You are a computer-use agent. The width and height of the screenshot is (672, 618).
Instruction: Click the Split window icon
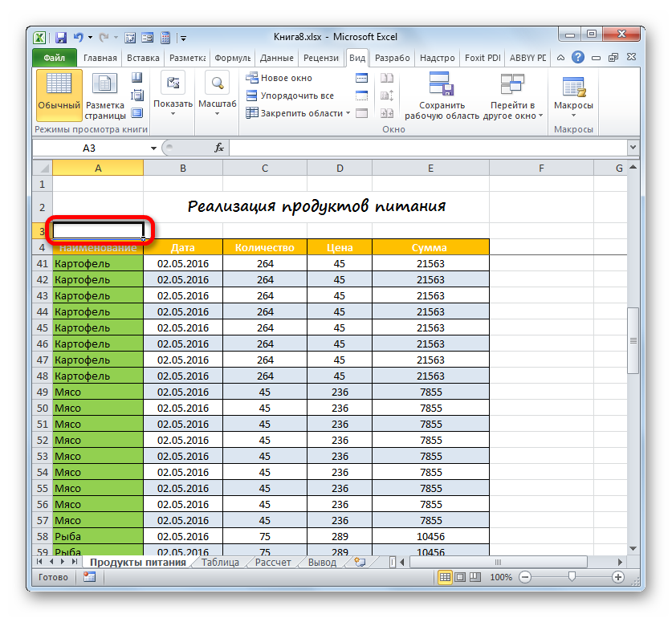[x=362, y=78]
